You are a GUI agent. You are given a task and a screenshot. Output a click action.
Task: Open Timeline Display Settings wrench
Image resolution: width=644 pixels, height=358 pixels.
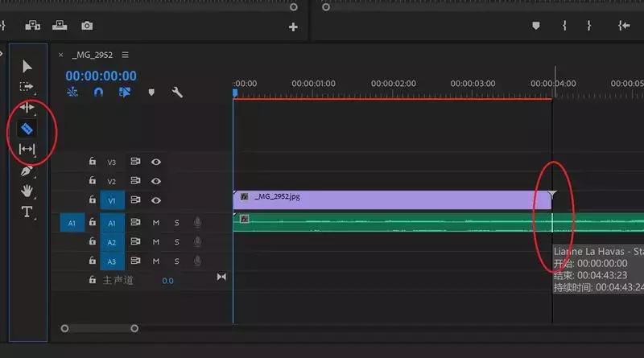pos(177,93)
